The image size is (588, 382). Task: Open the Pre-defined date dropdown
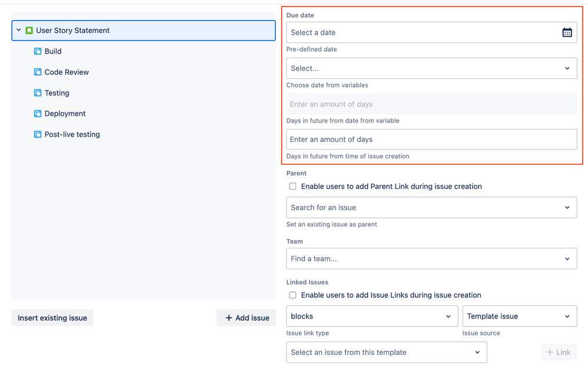point(431,68)
